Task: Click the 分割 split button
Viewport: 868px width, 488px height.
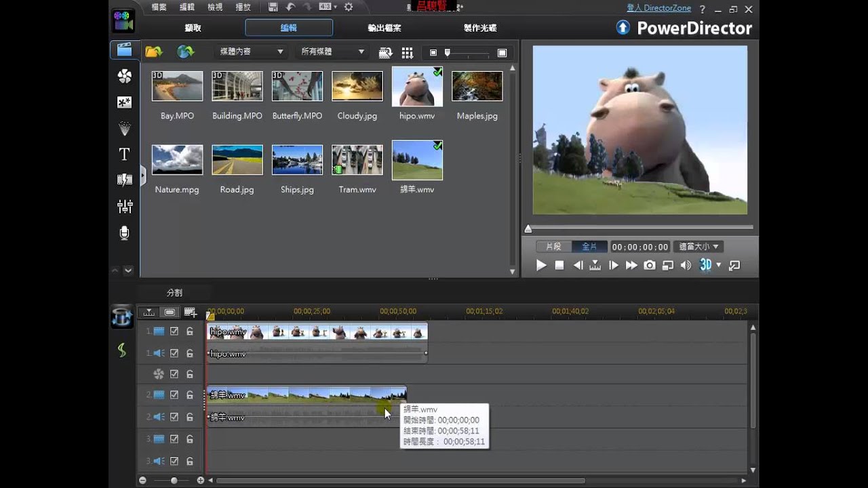Action: point(174,293)
